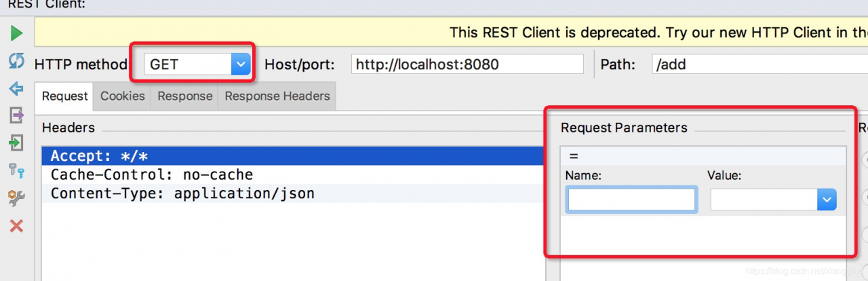Open the HTTP method GET dropdown
The width and height of the screenshot is (868, 281).
coord(197,64)
